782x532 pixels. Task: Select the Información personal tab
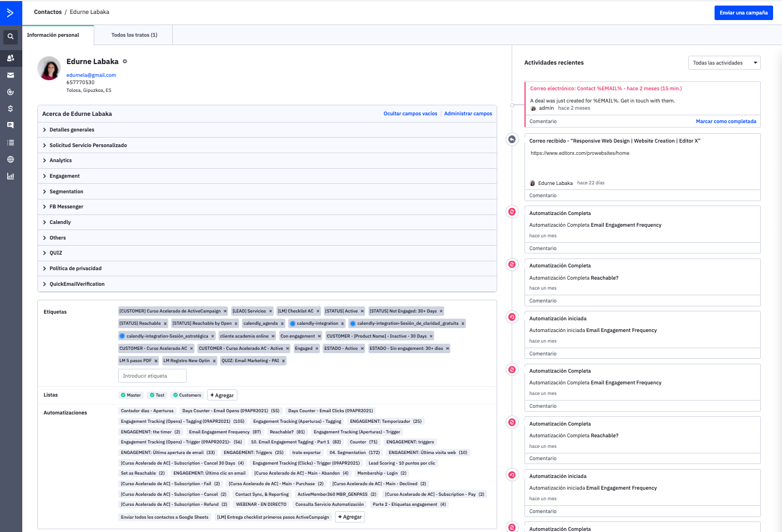53,35
